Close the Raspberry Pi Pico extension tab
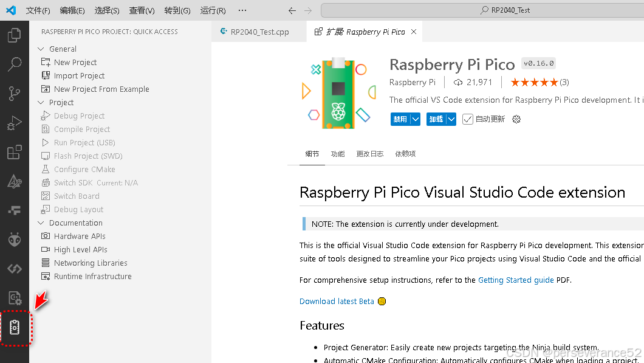Image resolution: width=644 pixels, height=363 pixels. click(x=414, y=32)
